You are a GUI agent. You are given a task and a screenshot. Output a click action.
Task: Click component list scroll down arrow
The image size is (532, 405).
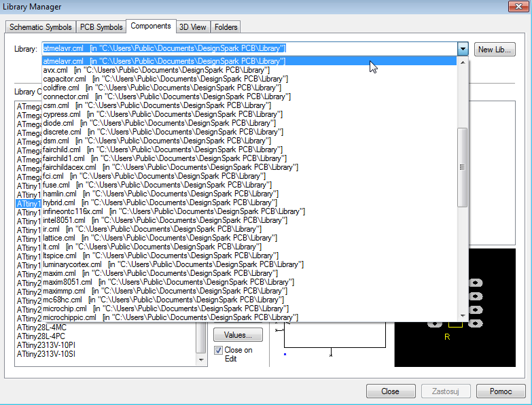click(201, 360)
